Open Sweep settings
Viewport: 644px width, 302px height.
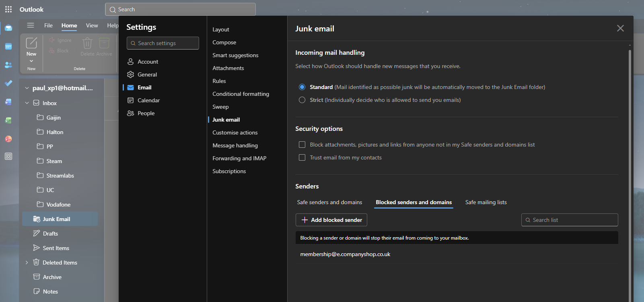220,107
